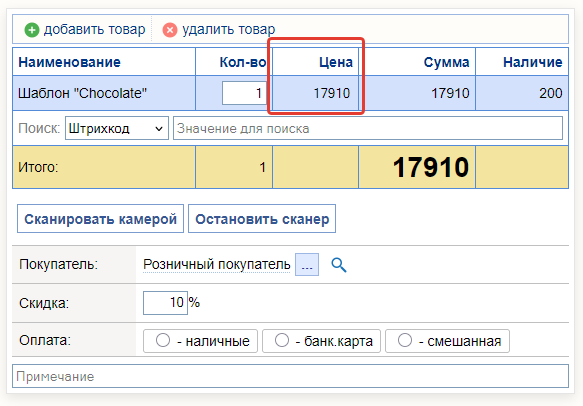The width and height of the screenshot is (583, 406).
Task: Click the blue magnifier customer search icon
Action: coord(339,265)
